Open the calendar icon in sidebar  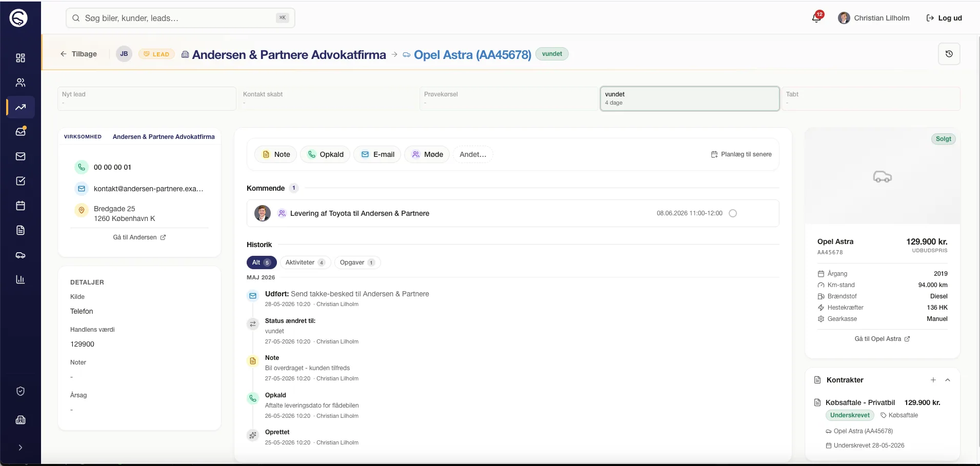tap(21, 206)
